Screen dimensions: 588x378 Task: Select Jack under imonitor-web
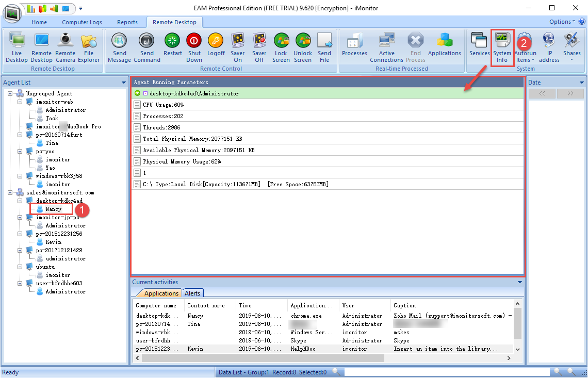click(x=52, y=118)
